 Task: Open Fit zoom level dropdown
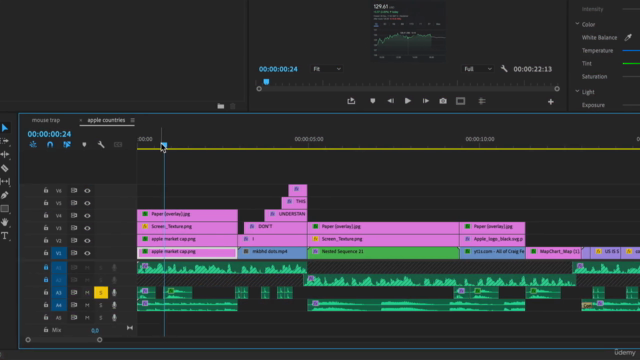(327, 69)
